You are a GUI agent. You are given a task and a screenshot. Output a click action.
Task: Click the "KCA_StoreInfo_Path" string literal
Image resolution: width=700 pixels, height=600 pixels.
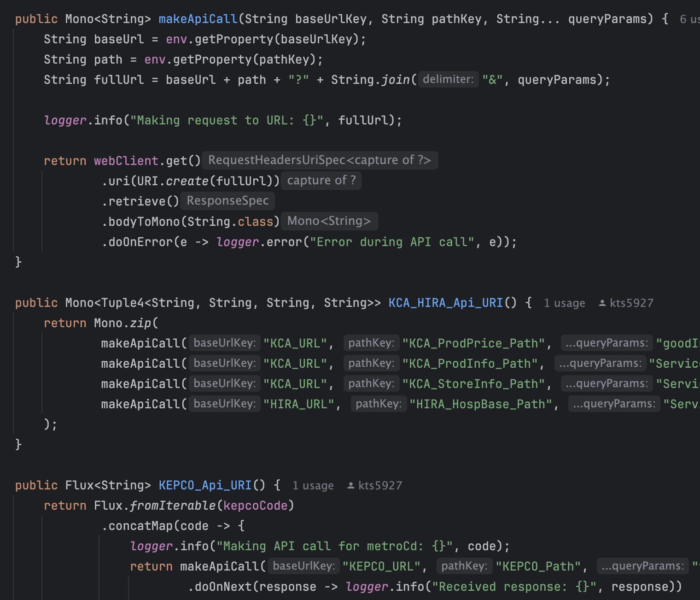tap(474, 384)
